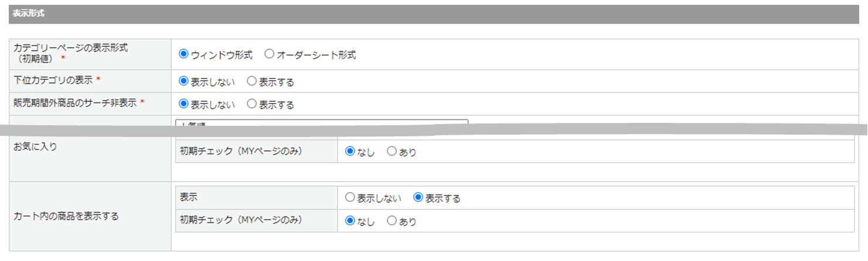Select 表示する for 販売期間外商品のサーチ非表示
This screenshot has height=261, width=868.
point(252,104)
